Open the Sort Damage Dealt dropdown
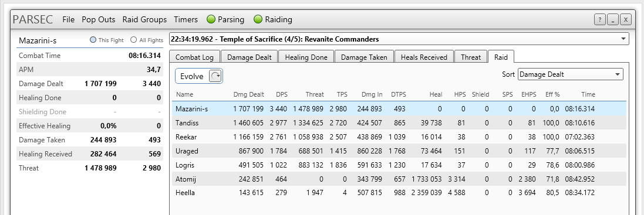 [571, 74]
